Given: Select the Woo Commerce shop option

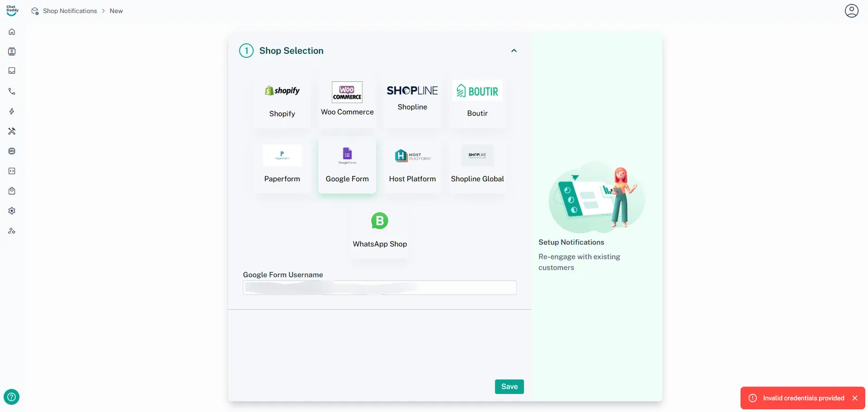Looking at the screenshot, I should 347,101.
